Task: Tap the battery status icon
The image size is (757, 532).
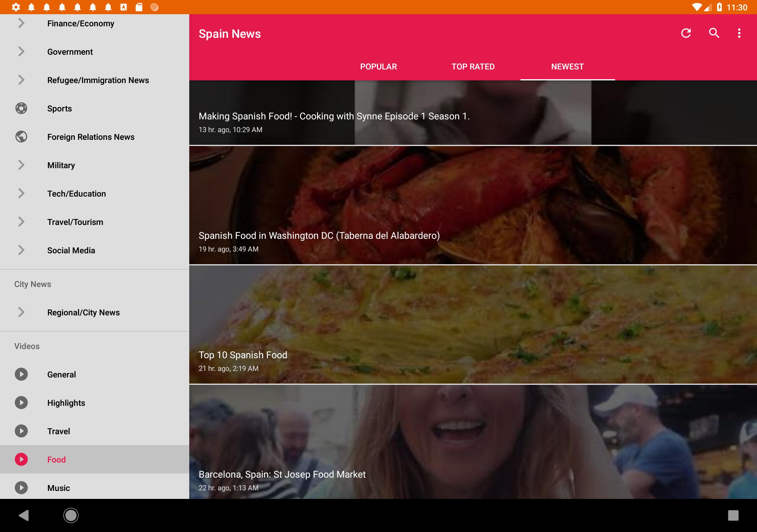Action: click(719, 7)
